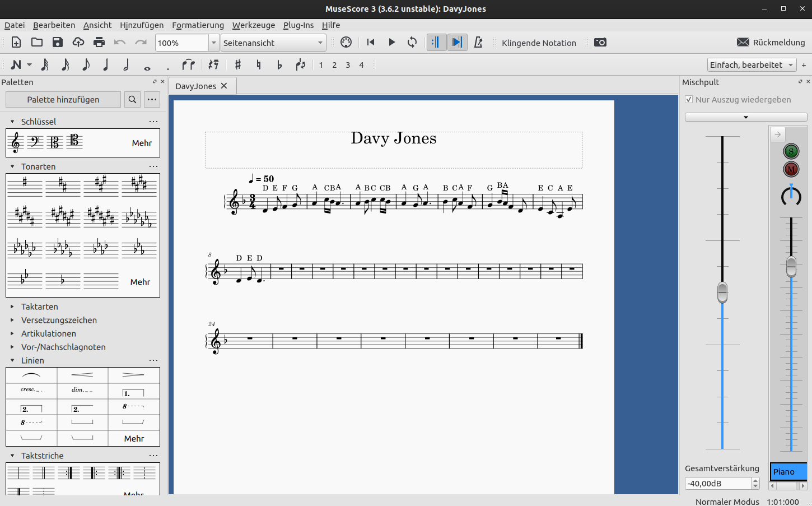Mute the Piano channel with M button
Screen dimensions: 812x506
[791, 169]
